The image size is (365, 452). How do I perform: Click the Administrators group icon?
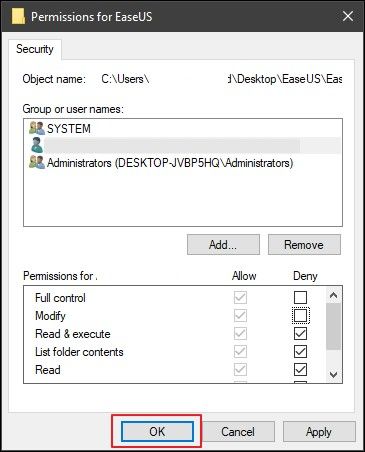point(37,162)
